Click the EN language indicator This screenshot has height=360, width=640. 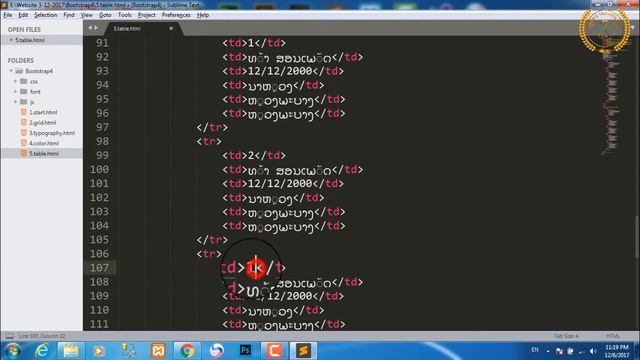point(535,350)
